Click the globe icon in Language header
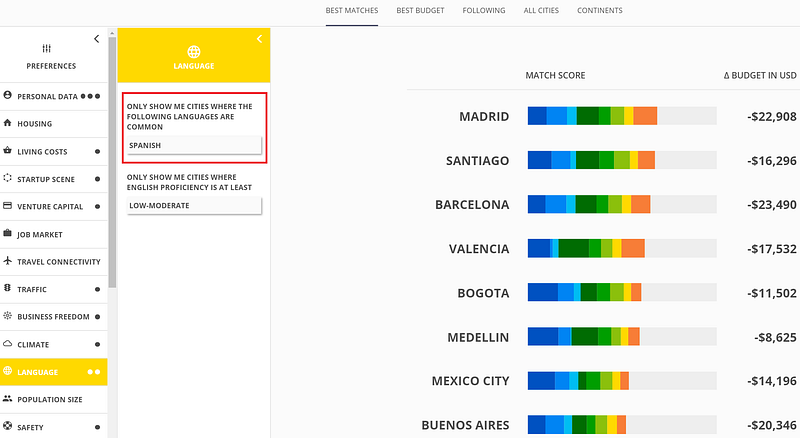Viewport: 800px width, 438px height. click(194, 52)
